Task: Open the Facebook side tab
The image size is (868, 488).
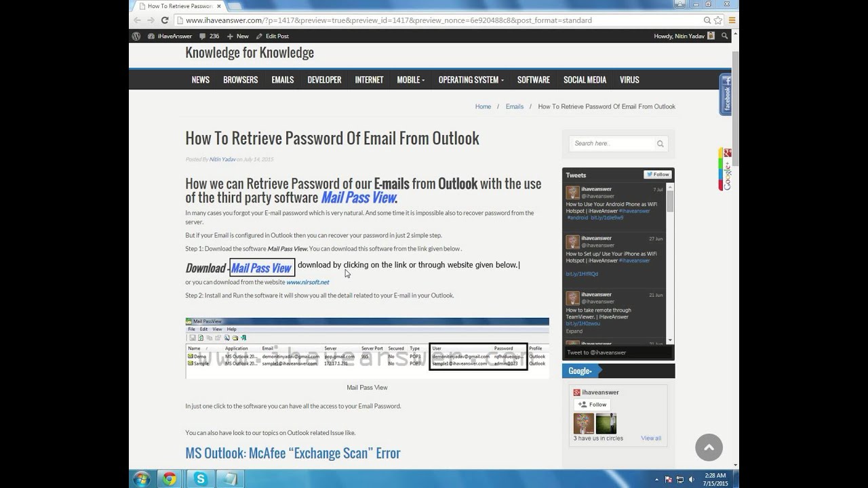Action: pyautogui.click(x=726, y=95)
